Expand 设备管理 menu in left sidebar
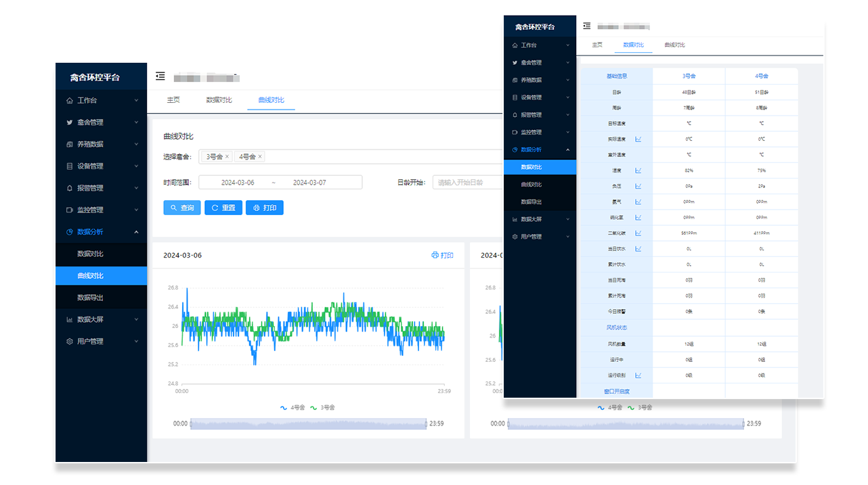Viewport: 868px width, 485px height. [x=101, y=166]
